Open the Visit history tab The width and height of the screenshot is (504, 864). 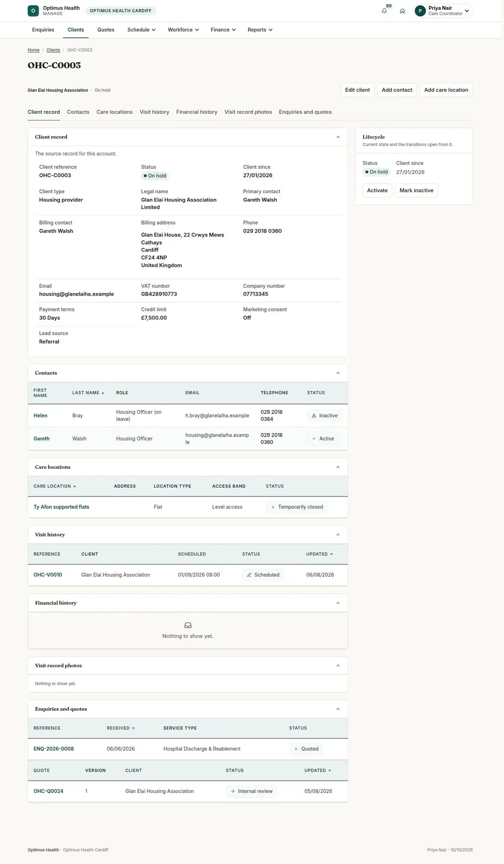click(x=155, y=112)
